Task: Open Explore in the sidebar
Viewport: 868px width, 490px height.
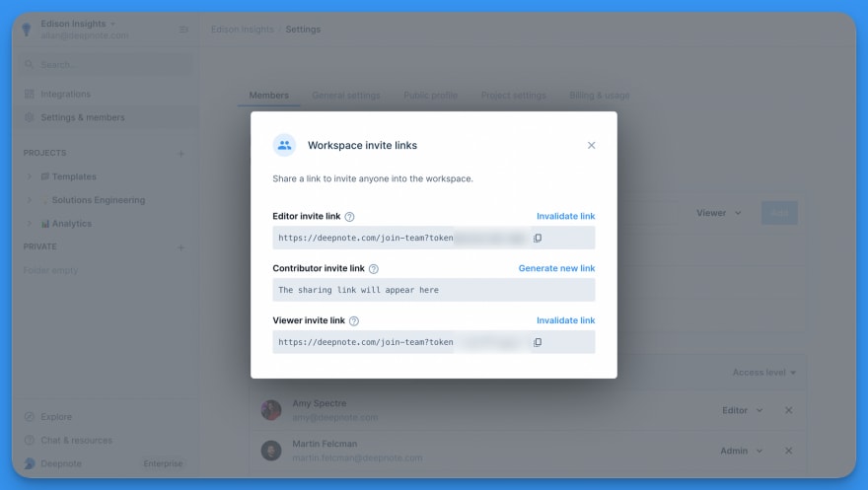Action: (48, 417)
